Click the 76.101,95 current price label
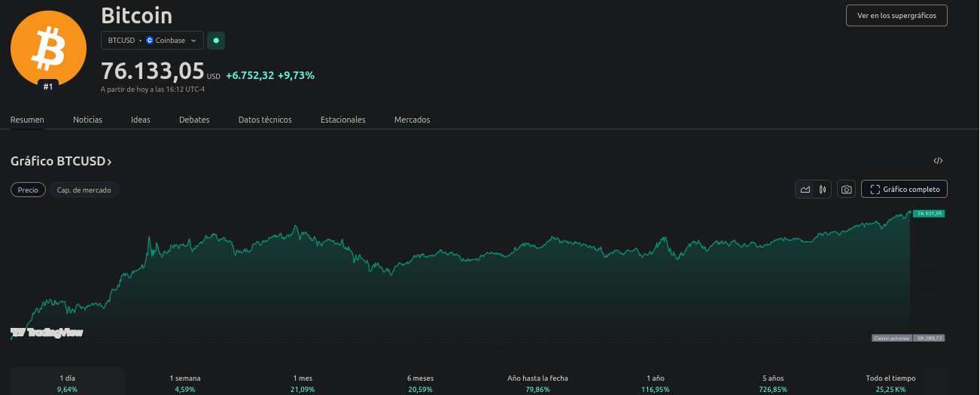Viewport: 980px width, 395px height. tap(929, 214)
